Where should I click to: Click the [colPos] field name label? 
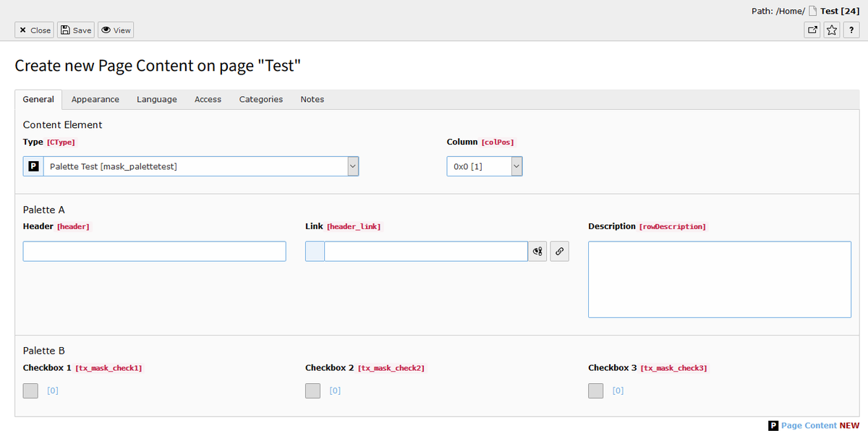click(x=498, y=142)
